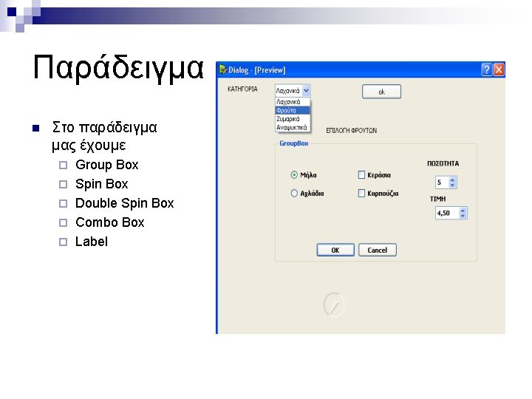Click the ΕΠΙΛΟΓΗ ΦΡΟΥΤΩΝ label
The height and width of the screenshot is (399, 532).
point(351,131)
